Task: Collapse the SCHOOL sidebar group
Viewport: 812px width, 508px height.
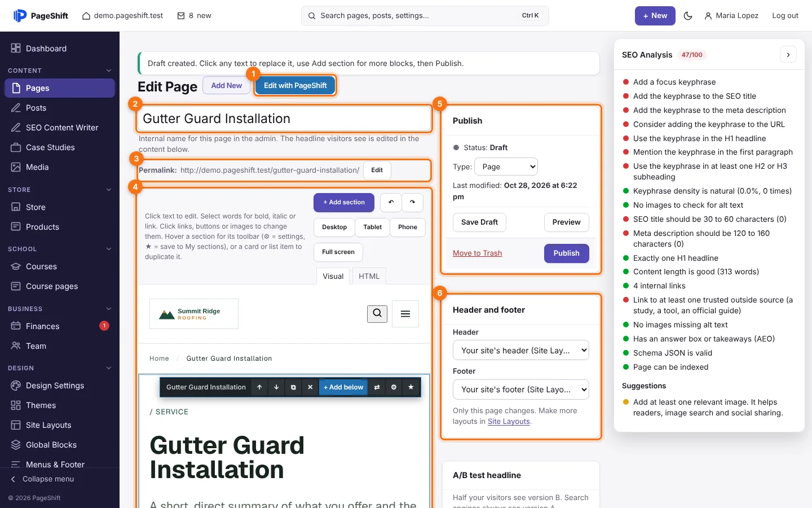Action: pyautogui.click(x=109, y=249)
